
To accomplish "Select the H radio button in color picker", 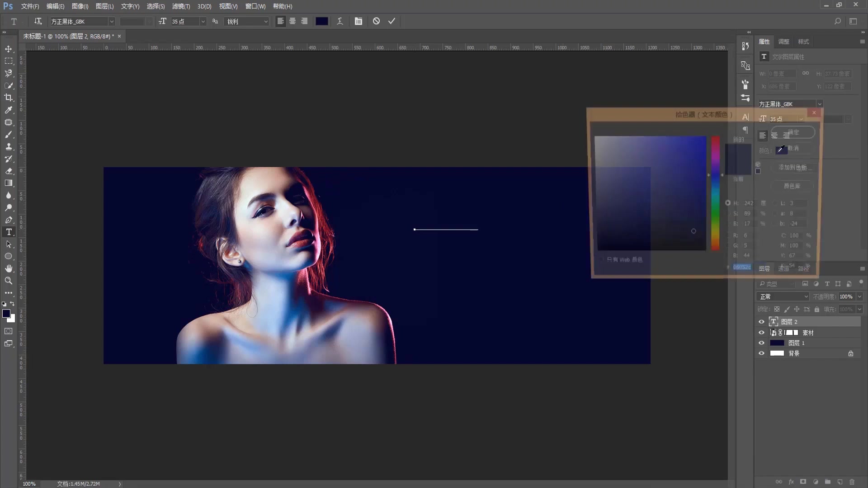I will (728, 203).
